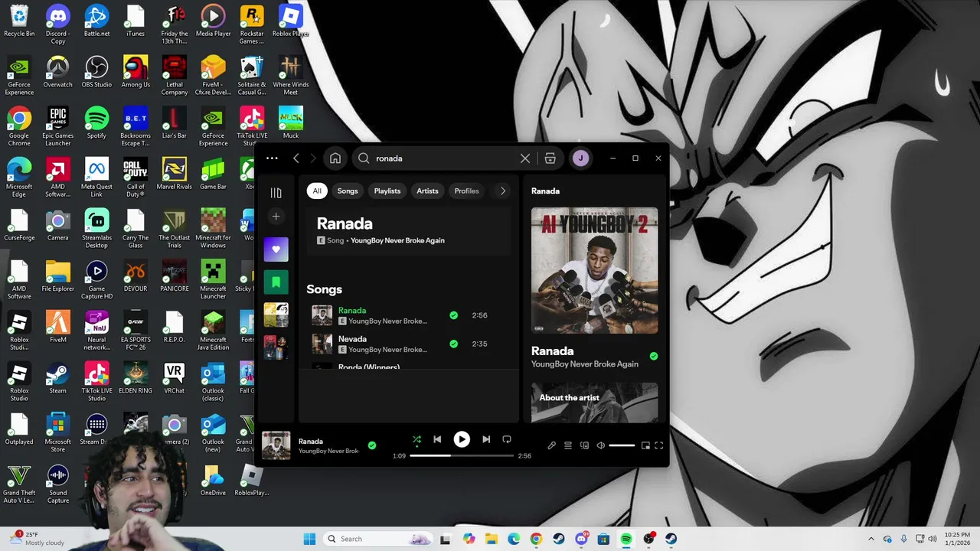The image size is (980, 551).
Task: Open the play queue
Action: point(568,445)
